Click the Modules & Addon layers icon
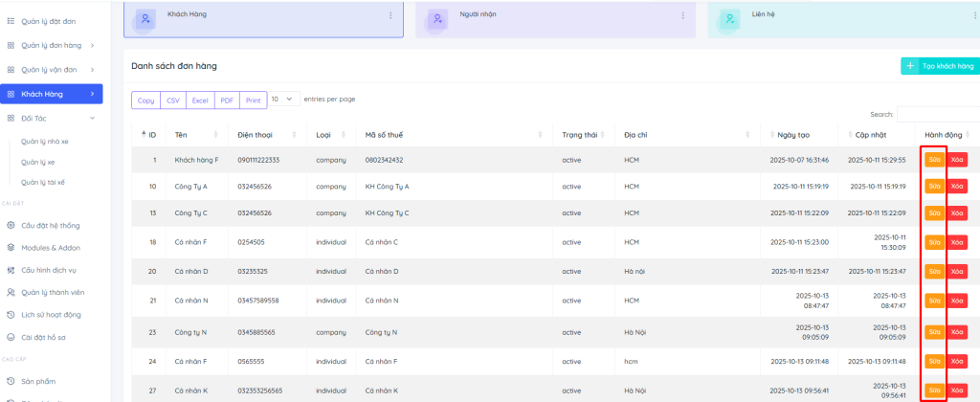 11,247
